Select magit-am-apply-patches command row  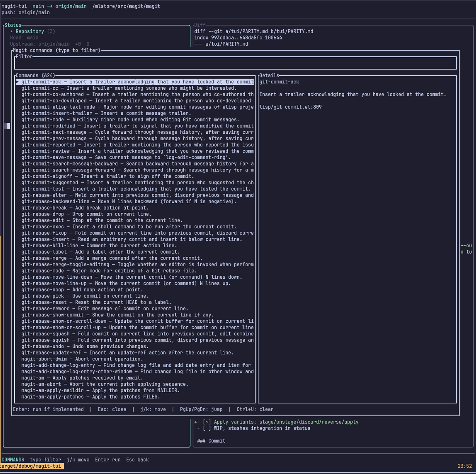[135, 397]
